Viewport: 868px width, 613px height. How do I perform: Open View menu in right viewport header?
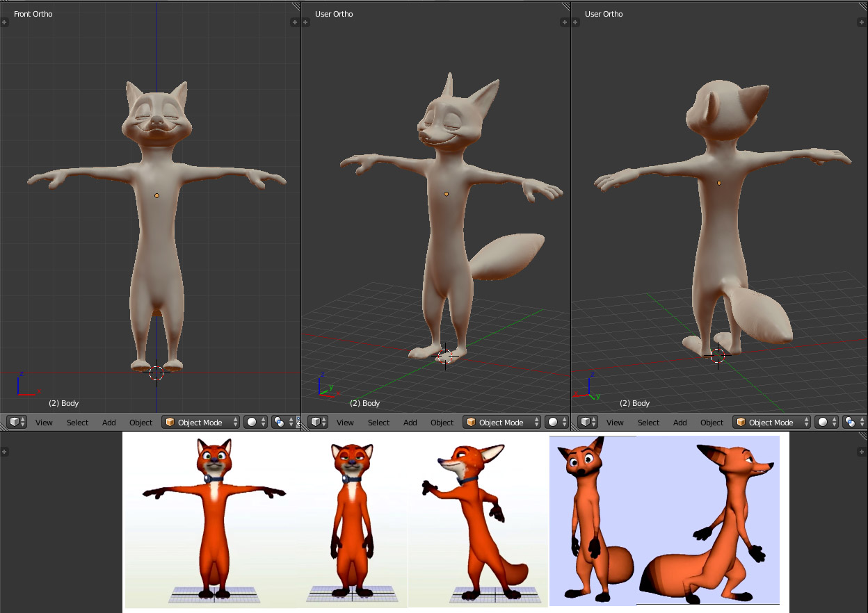615,423
